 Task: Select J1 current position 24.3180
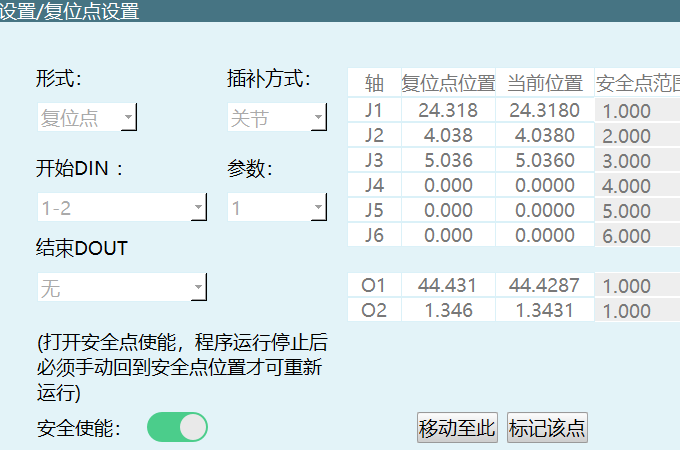[x=545, y=110]
